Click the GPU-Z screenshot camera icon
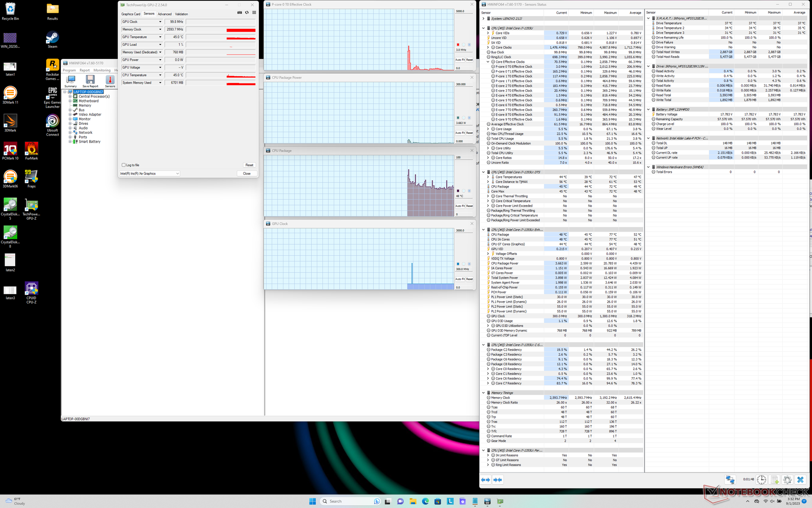The height and width of the screenshot is (508, 812). tap(239, 13)
